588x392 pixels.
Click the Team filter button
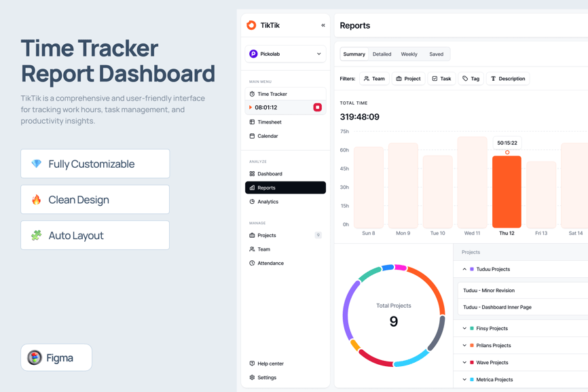pyautogui.click(x=374, y=79)
